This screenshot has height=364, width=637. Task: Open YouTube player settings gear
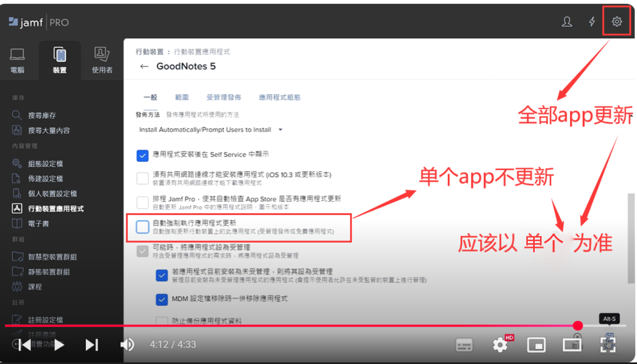500,345
